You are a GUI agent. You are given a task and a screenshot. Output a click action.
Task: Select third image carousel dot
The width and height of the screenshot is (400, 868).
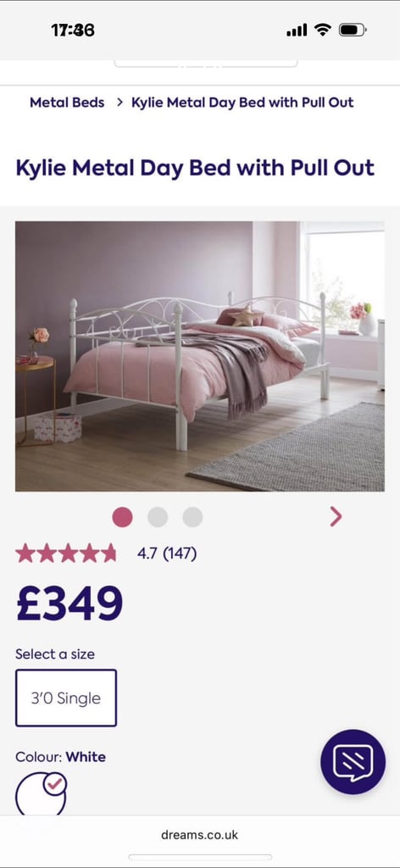point(192,518)
